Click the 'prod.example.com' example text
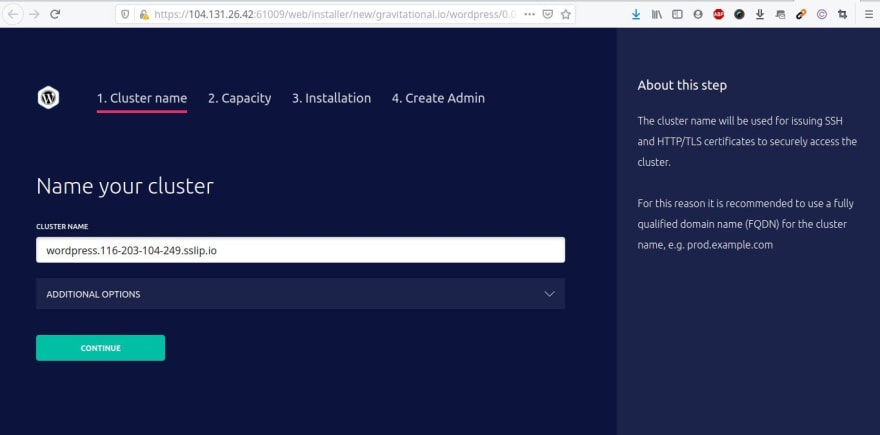This screenshot has width=880, height=435. pyautogui.click(x=728, y=245)
